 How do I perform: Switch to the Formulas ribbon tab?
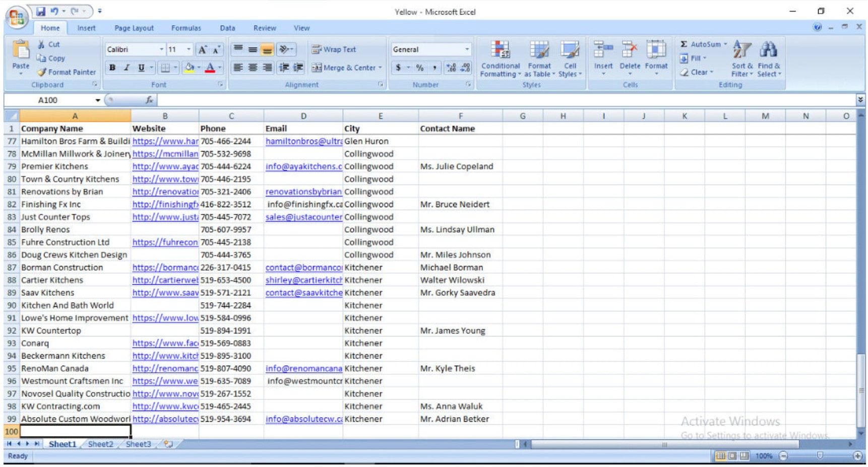pyautogui.click(x=185, y=28)
